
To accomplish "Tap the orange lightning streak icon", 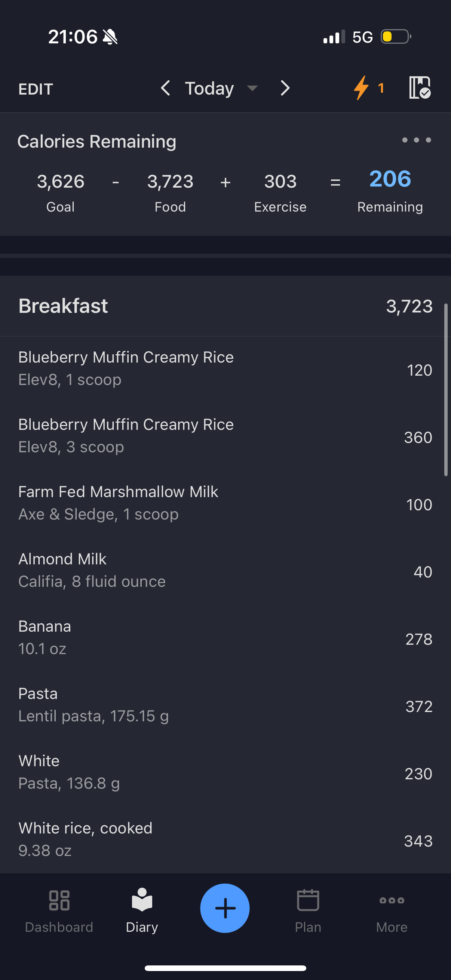I will [x=361, y=88].
